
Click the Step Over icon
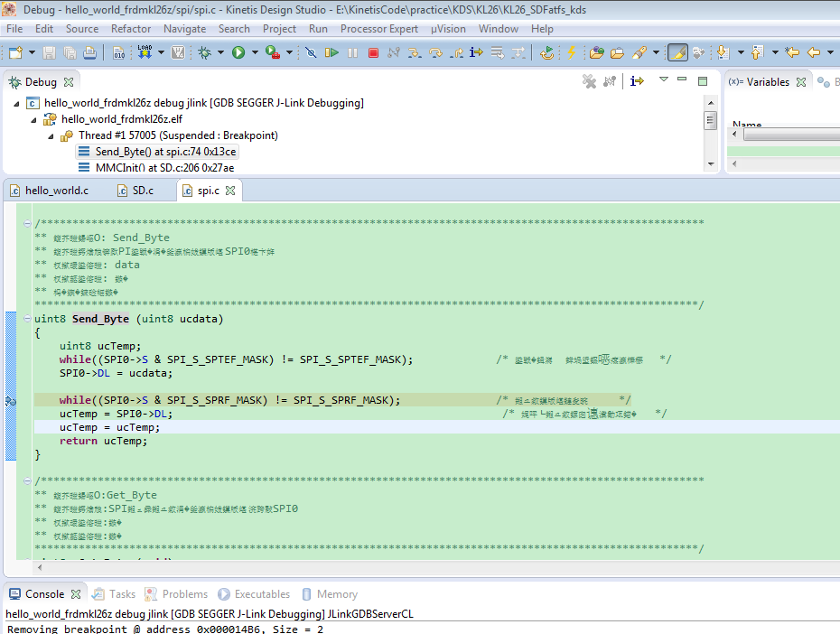pos(435,52)
